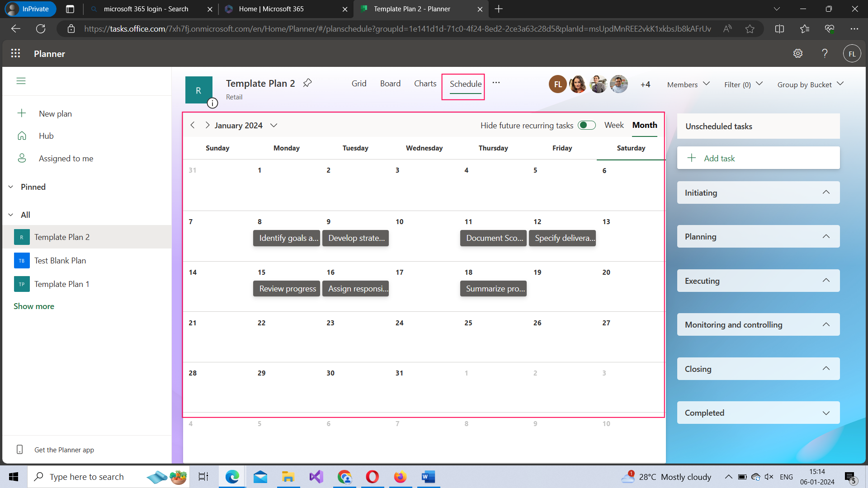Screen dimensions: 868x488
Task: Show the +4 additional members
Action: (645, 84)
